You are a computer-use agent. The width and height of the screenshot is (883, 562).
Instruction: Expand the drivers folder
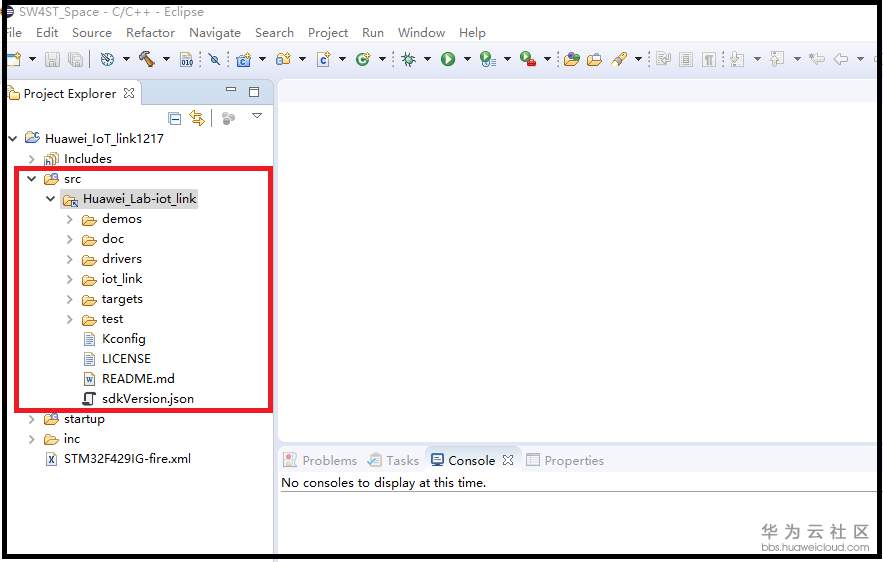(69, 259)
